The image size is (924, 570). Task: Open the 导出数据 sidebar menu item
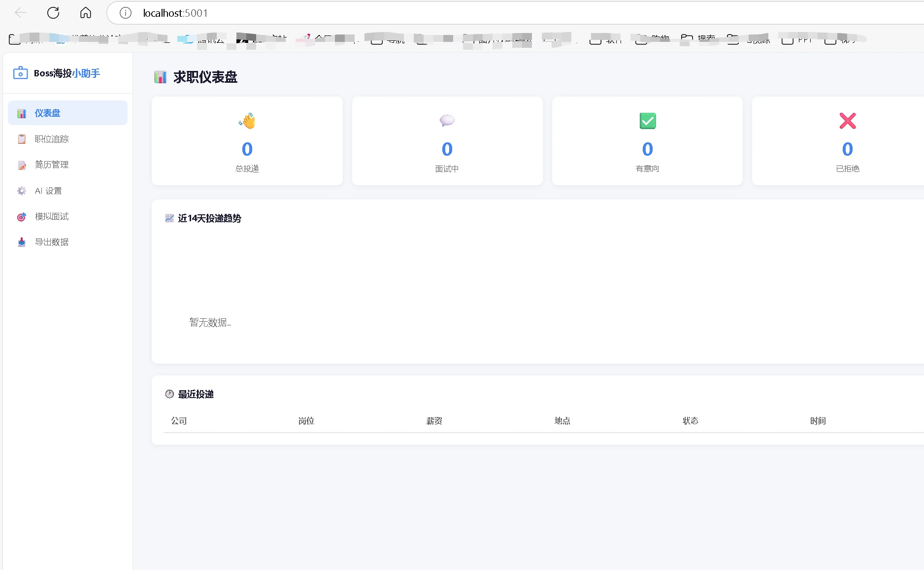[67, 242]
